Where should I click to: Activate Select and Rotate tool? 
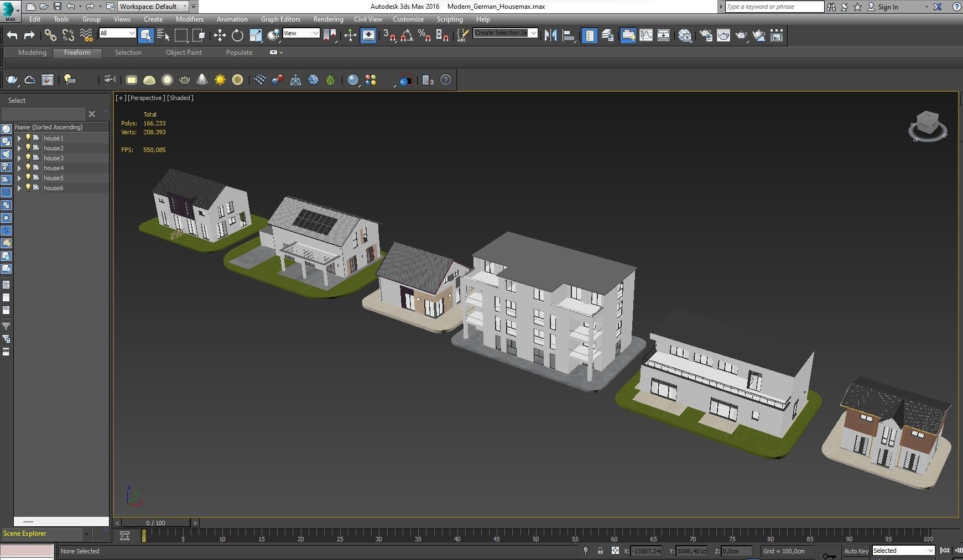click(x=237, y=35)
